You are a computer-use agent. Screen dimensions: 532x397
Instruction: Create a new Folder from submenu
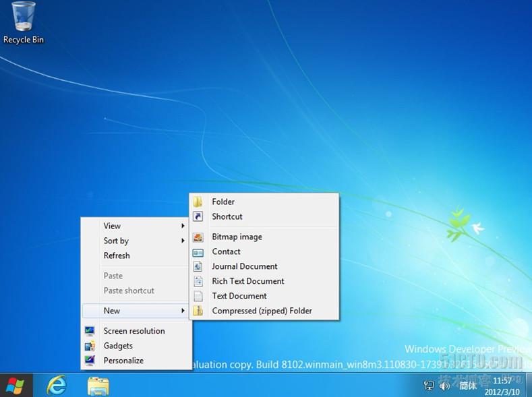264,202
